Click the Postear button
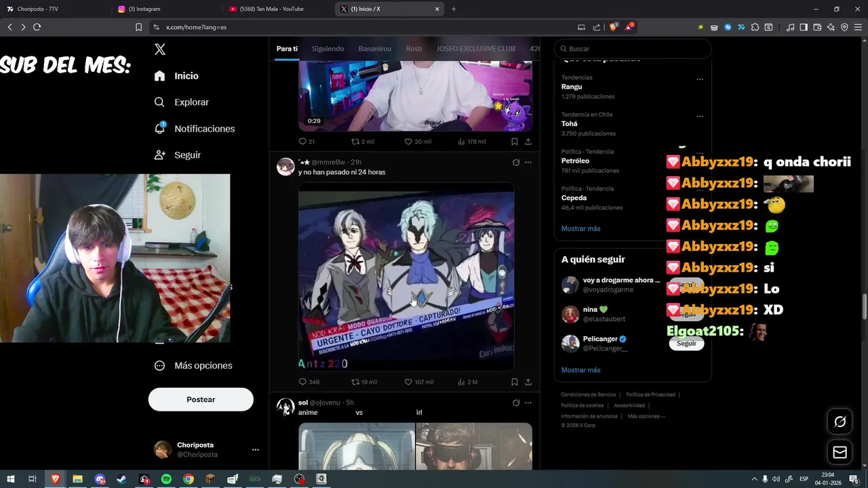This screenshot has width=868, height=488. pyautogui.click(x=201, y=400)
